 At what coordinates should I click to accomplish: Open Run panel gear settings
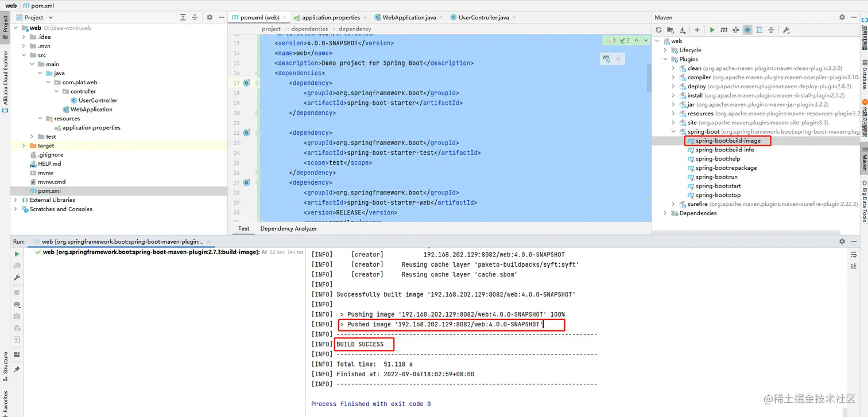(x=842, y=241)
